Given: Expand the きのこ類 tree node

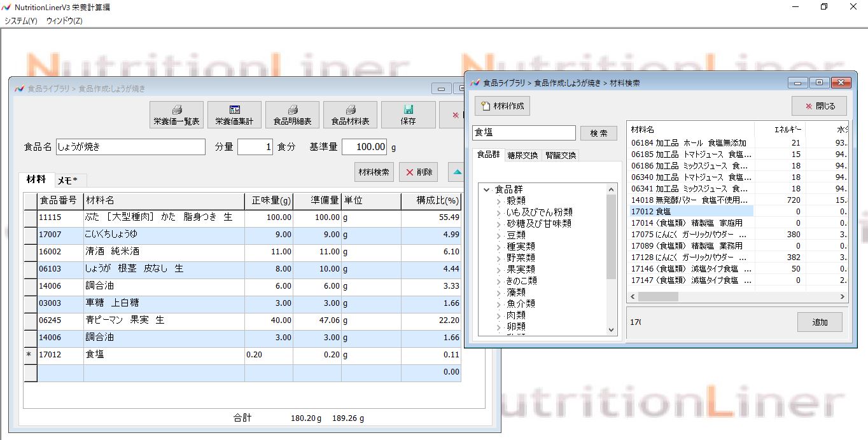Looking at the screenshot, I should pyautogui.click(x=499, y=281).
